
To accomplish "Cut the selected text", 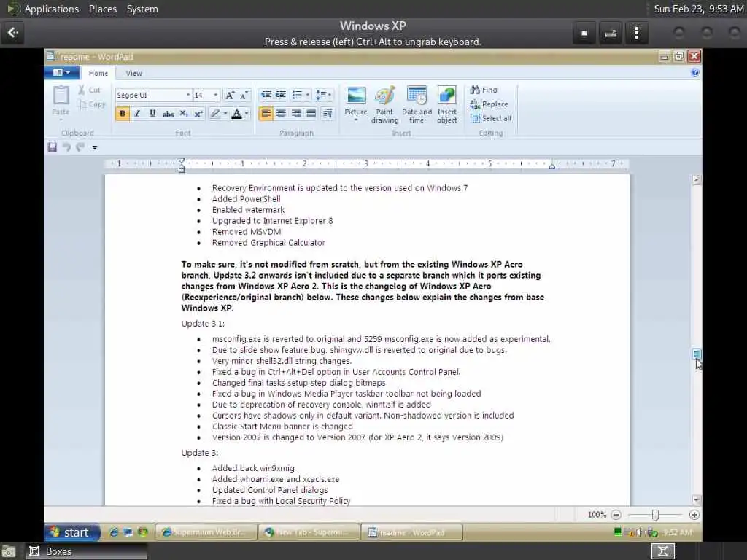I will (x=89, y=90).
